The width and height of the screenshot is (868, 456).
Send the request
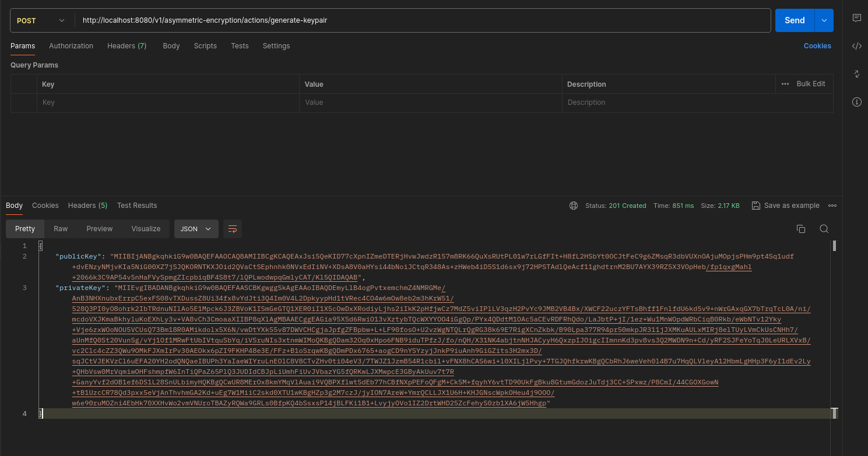point(795,20)
